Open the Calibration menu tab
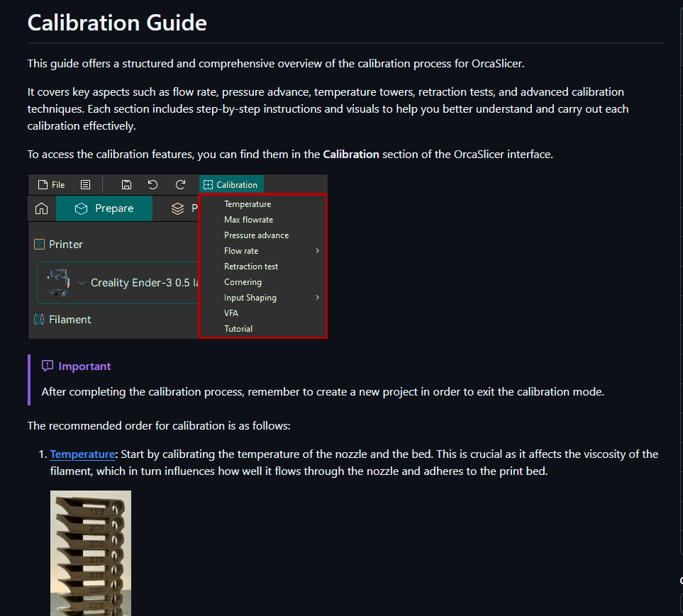 pos(231,184)
